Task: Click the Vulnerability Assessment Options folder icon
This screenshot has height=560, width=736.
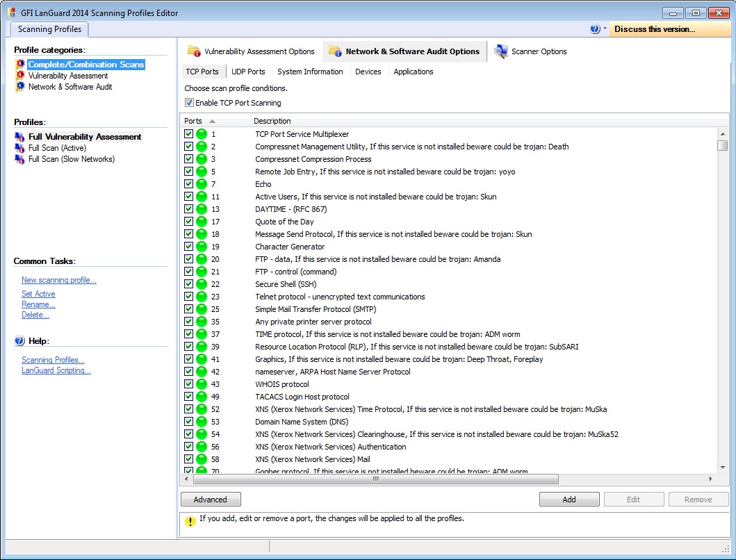Action: (x=194, y=51)
